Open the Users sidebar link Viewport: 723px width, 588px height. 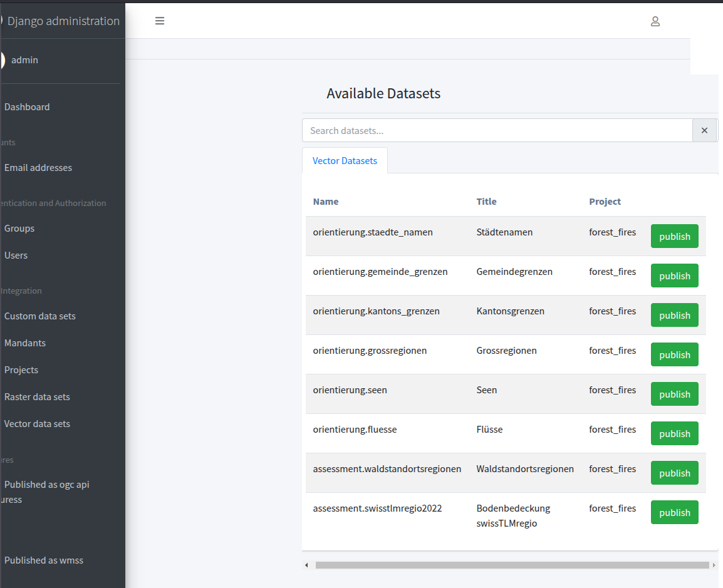(16, 255)
